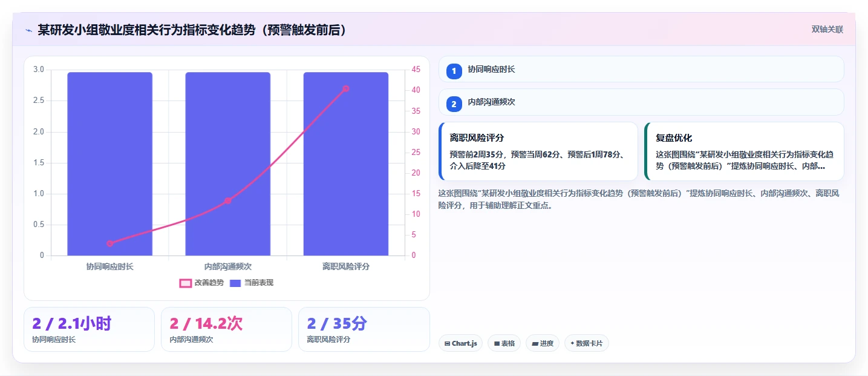Image resolution: width=868 pixels, height=376 pixels.
Task: Click the 数据卡片 tag
Action: click(x=587, y=343)
